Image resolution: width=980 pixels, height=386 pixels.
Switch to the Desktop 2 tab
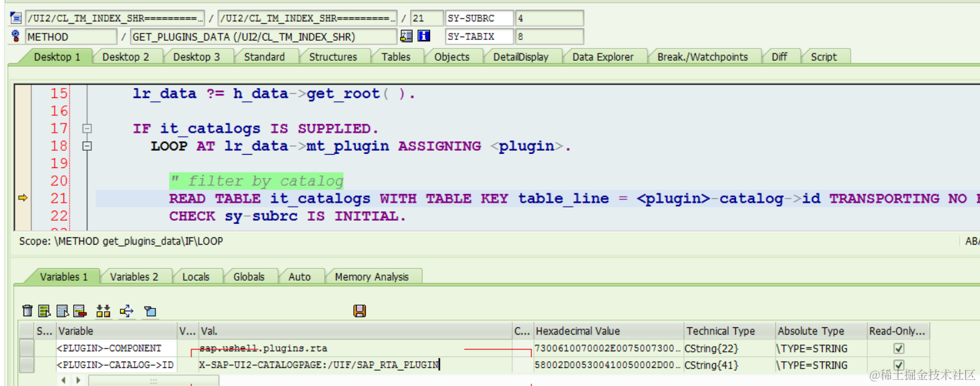126,57
